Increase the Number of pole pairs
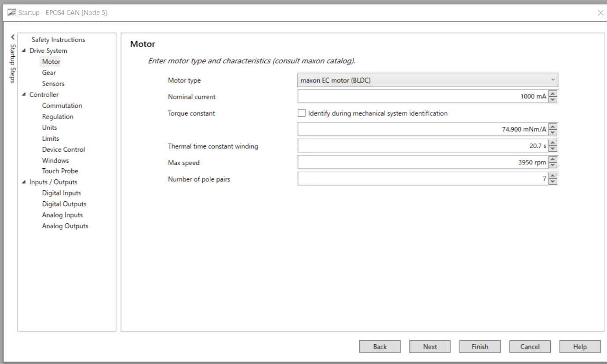Viewport: 607px width, 364px height. pos(553,176)
